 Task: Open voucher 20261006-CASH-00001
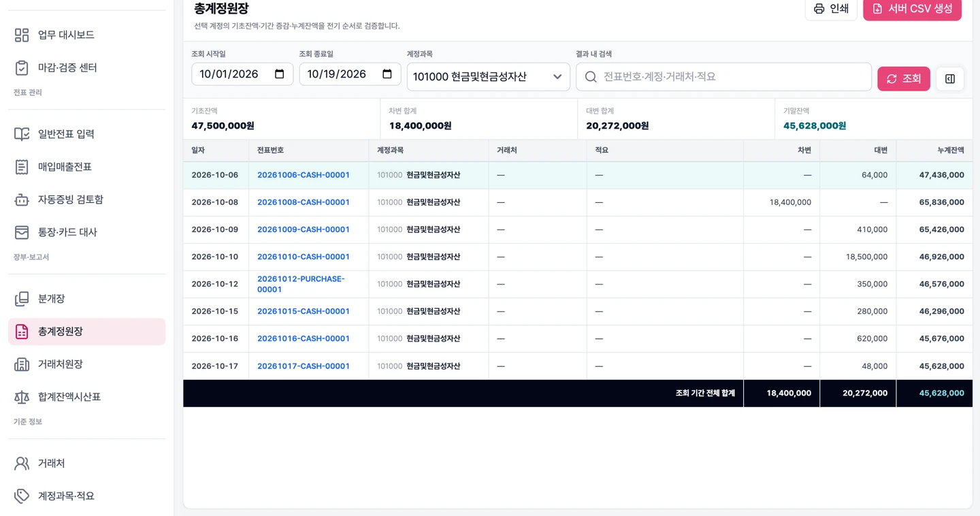(x=304, y=175)
